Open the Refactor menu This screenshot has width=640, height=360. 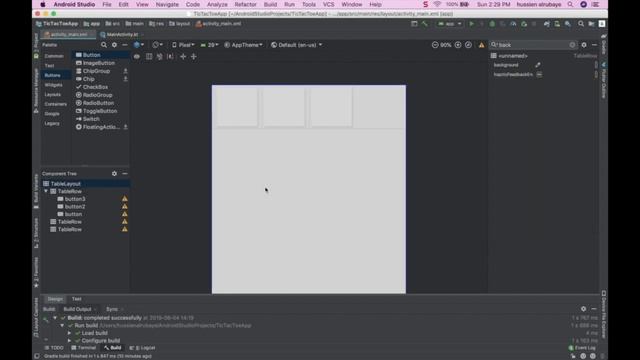(245, 4)
